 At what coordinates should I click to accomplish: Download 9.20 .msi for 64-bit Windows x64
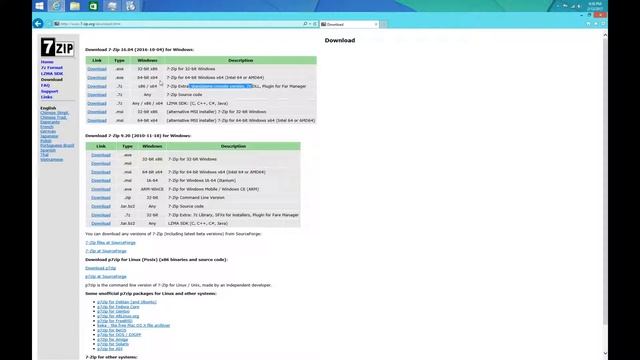(101, 172)
